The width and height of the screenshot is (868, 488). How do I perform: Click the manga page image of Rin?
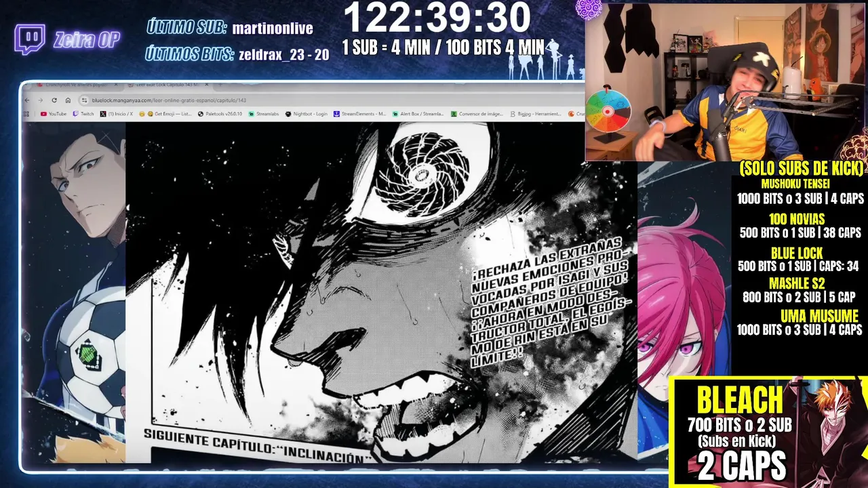coord(381,291)
